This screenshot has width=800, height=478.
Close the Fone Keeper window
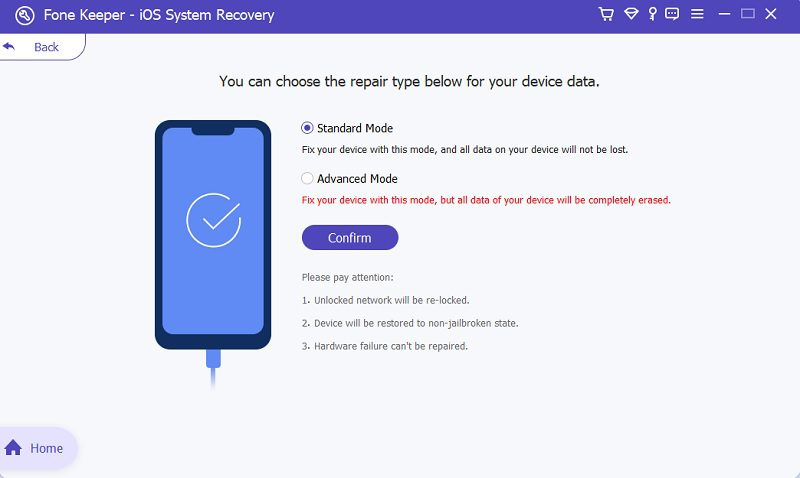click(x=771, y=15)
